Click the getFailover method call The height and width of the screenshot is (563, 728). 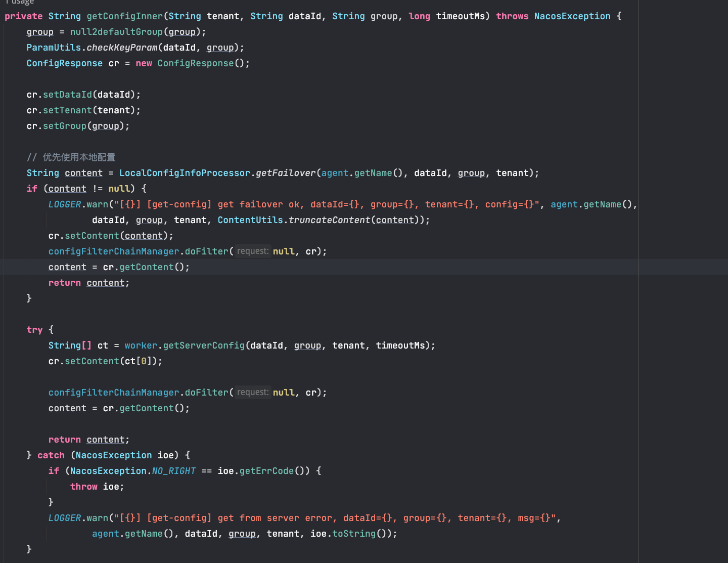coord(286,173)
